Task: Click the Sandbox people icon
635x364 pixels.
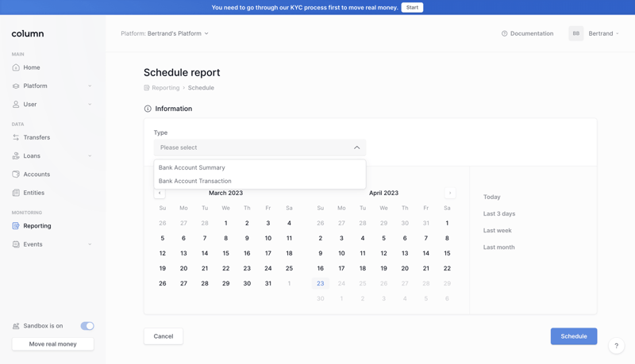Action: 16,326
